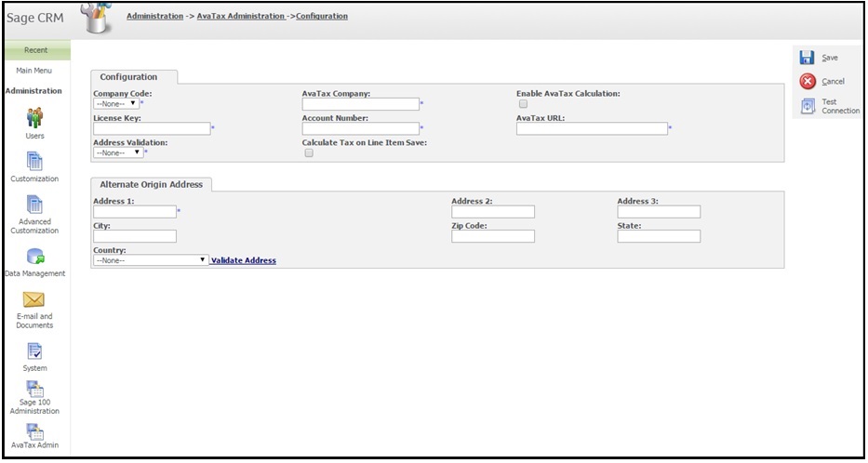Click the Address 1 input field
This screenshot has width=868, height=463.
pos(135,211)
